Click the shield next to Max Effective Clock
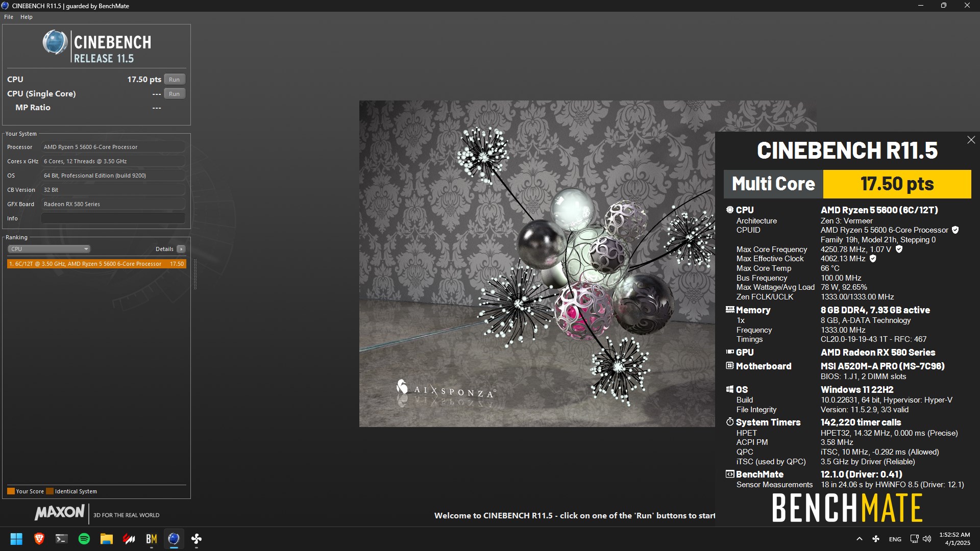Screen dimensions: 980x551 click(873, 259)
